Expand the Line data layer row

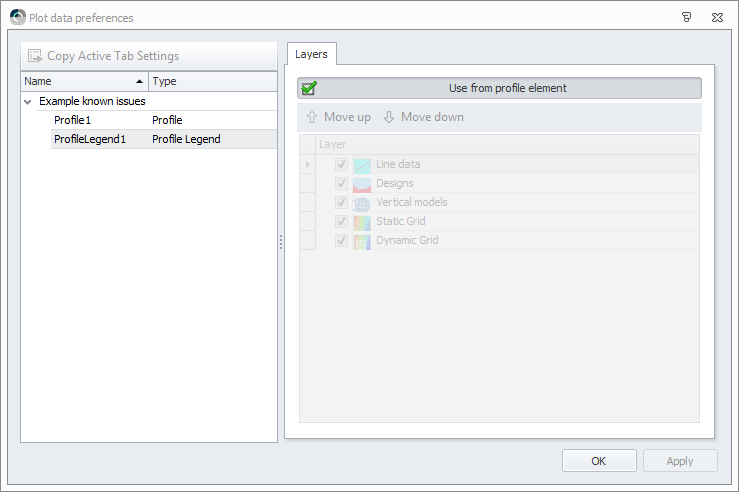click(x=308, y=164)
